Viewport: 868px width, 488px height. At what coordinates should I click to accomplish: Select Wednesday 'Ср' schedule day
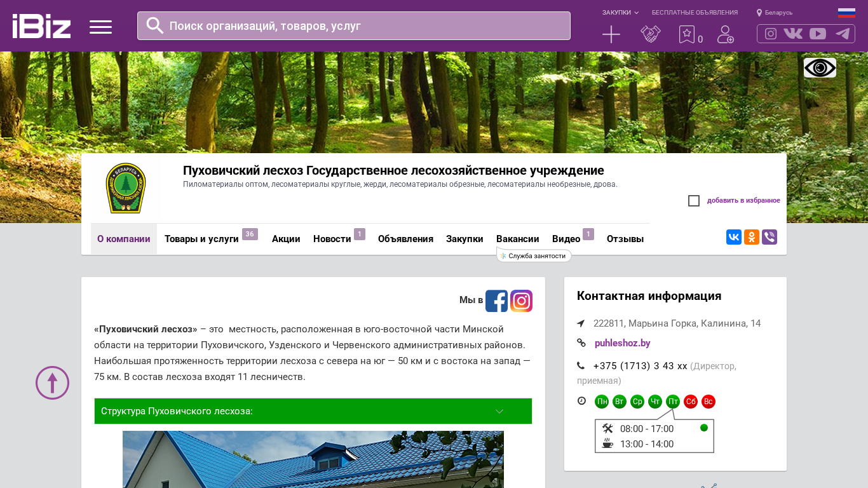tap(637, 402)
